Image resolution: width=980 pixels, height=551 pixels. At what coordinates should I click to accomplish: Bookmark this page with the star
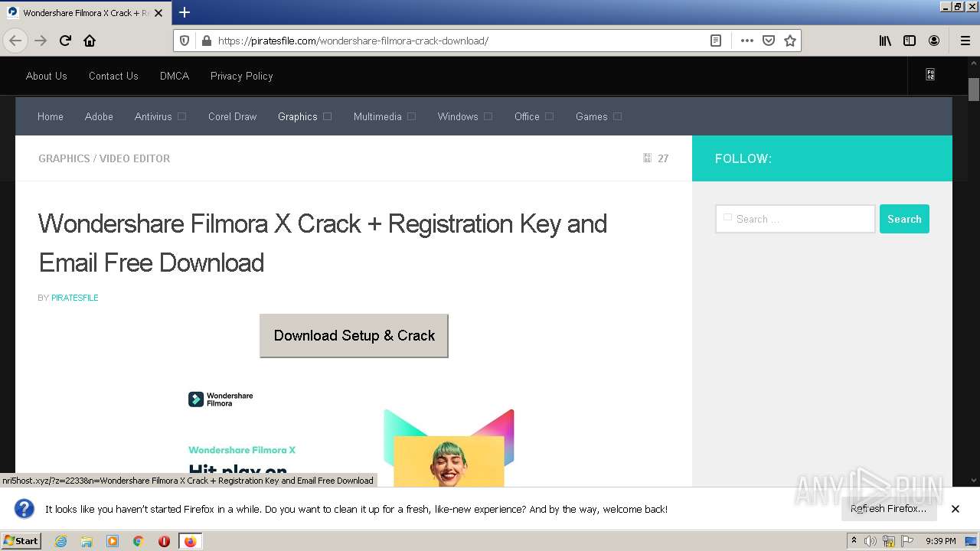click(790, 41)
